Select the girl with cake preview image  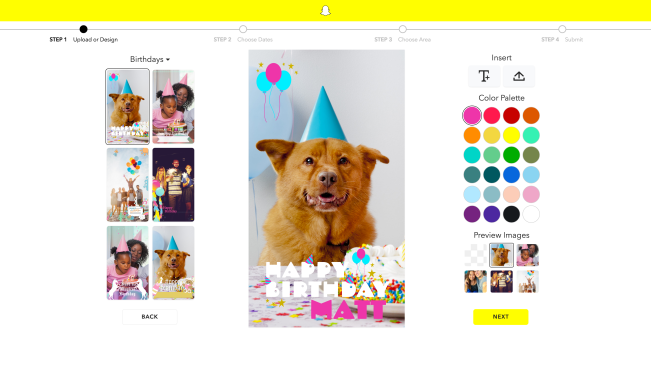(528, 255)
